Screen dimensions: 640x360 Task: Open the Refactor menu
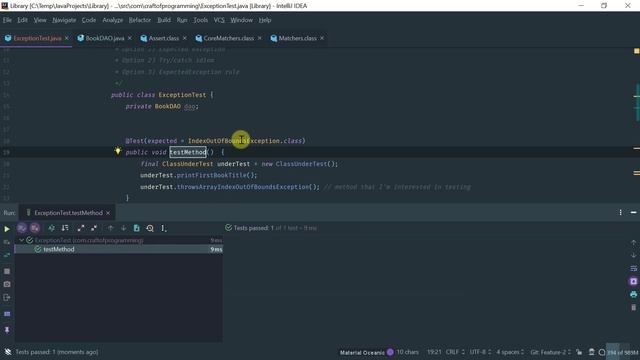point(140,20)
